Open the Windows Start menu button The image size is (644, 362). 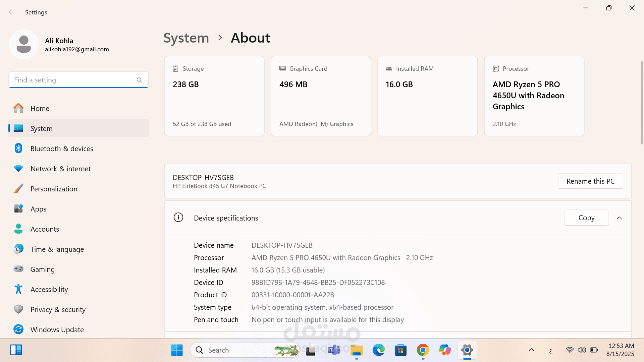pos(177,350)
